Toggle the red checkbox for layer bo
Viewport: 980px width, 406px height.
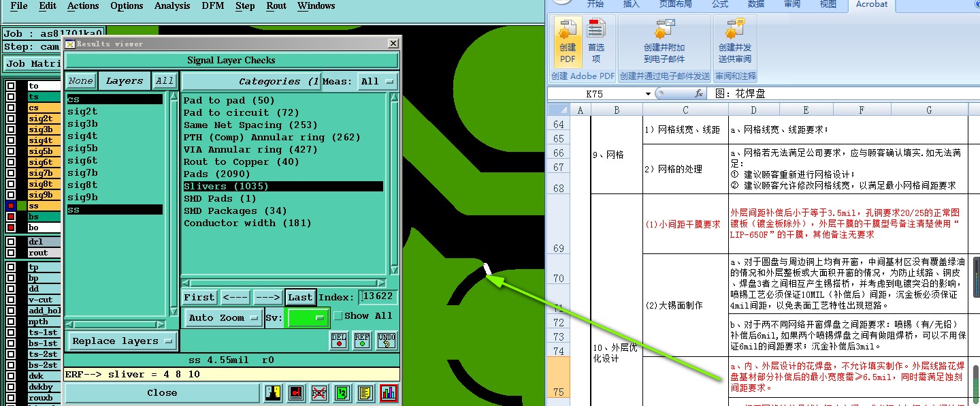coord(10,228)
